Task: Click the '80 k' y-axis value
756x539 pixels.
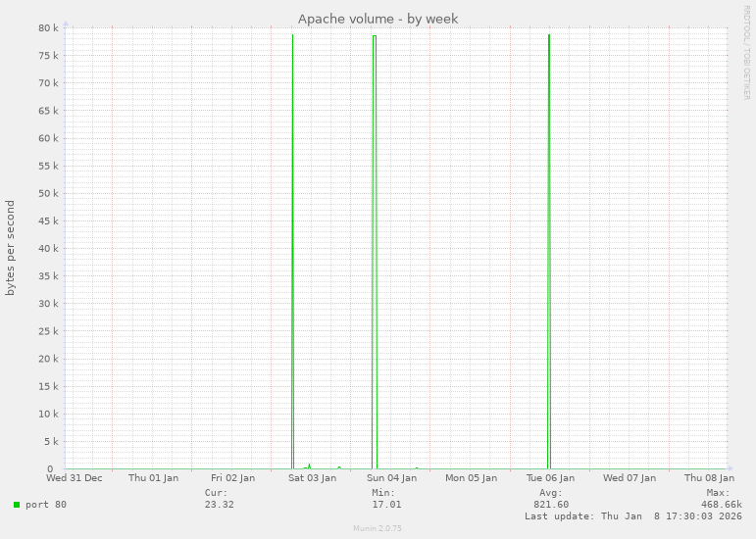Action: click(x=49, y=28)
